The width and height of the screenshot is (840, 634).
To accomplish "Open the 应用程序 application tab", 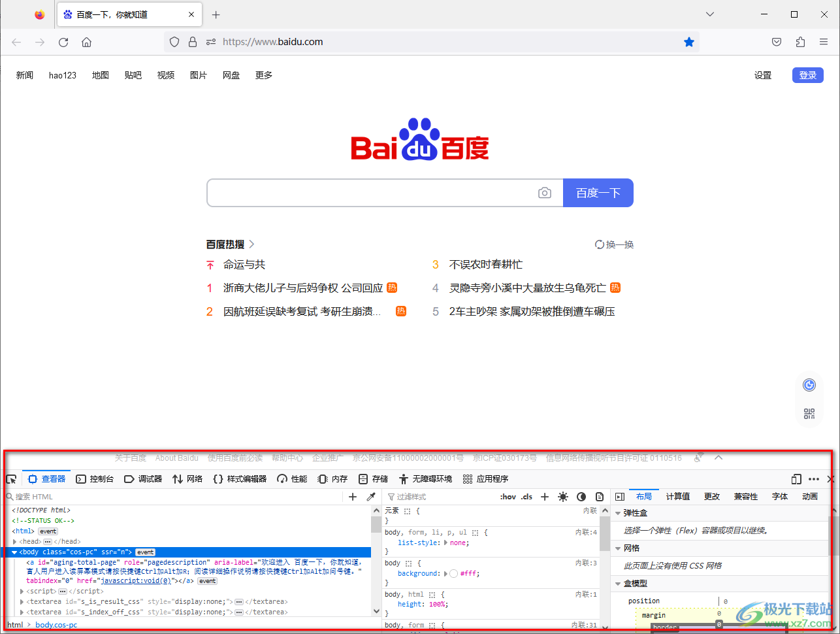I will point(485,479).
